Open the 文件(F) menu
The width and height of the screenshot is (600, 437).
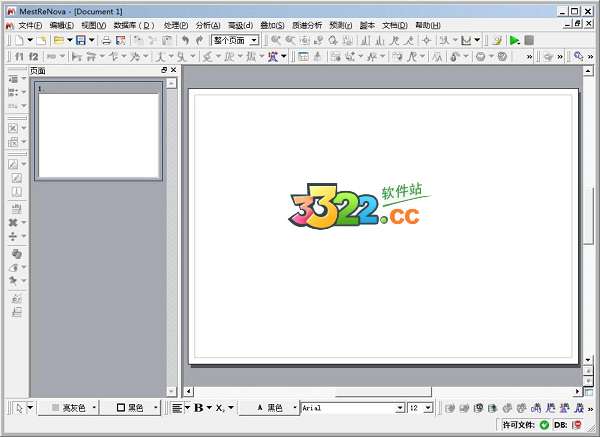coord(30,24)
